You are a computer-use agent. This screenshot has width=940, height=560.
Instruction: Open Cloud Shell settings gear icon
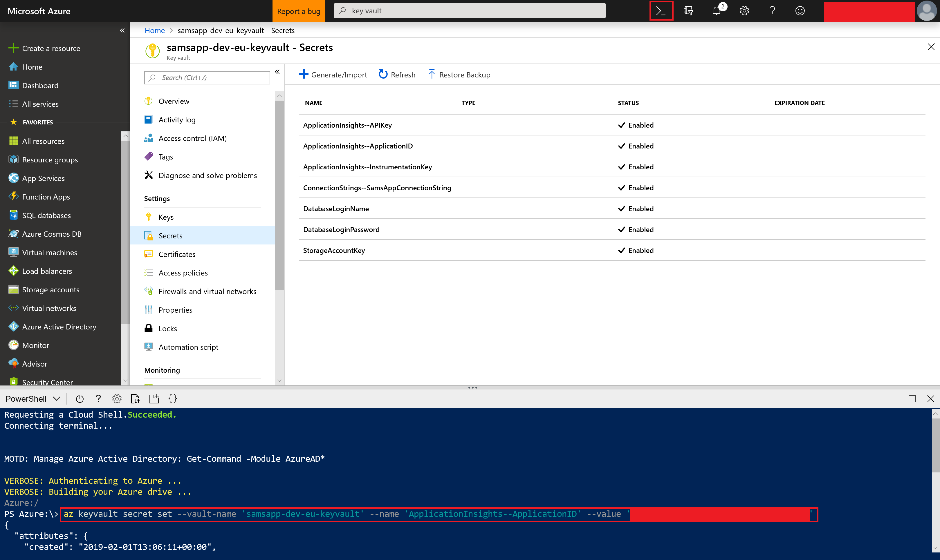coord(117,398)
